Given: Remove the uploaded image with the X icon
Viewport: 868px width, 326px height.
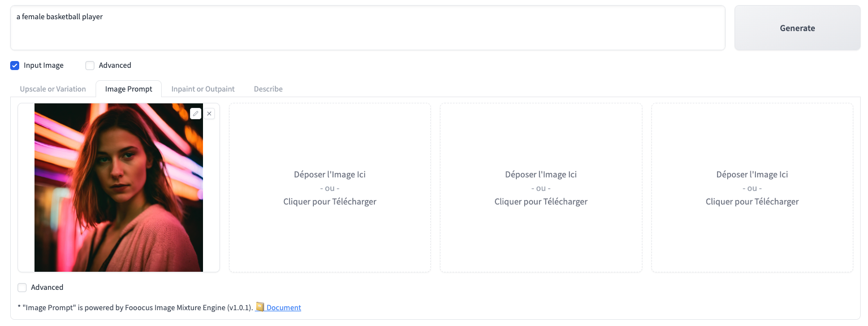Looking at the screenshot, I should (209, 114).
